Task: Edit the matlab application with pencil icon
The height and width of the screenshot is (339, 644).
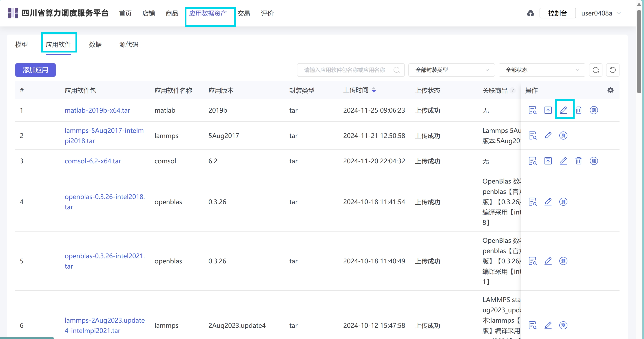Action: tap(563, 110)
